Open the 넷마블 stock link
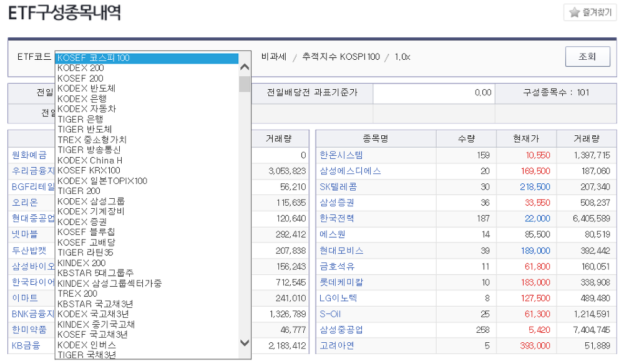The image size is (624, 364). (x=25, y=234)
